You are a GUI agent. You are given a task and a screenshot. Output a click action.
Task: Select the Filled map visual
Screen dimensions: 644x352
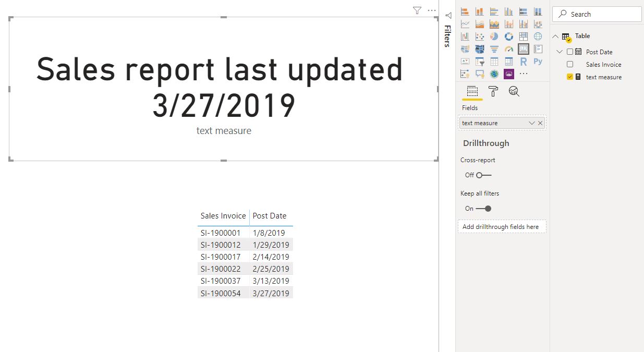coord(465,49)
